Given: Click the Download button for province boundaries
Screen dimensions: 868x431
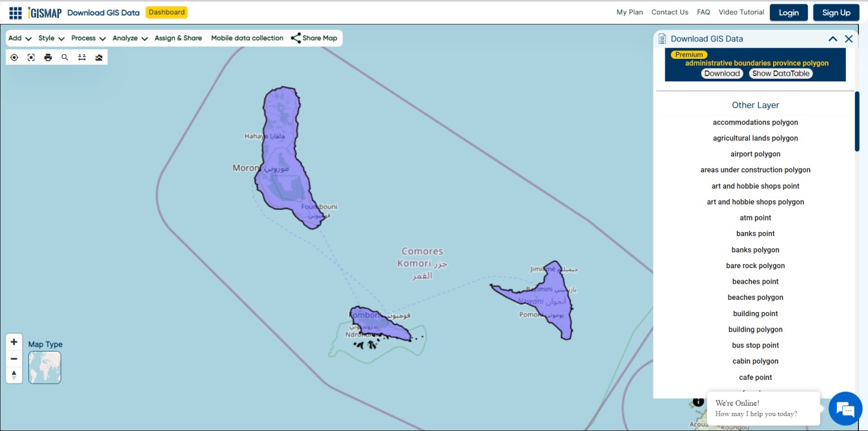Looking at the screenshot, I should [x=722, y=73].
